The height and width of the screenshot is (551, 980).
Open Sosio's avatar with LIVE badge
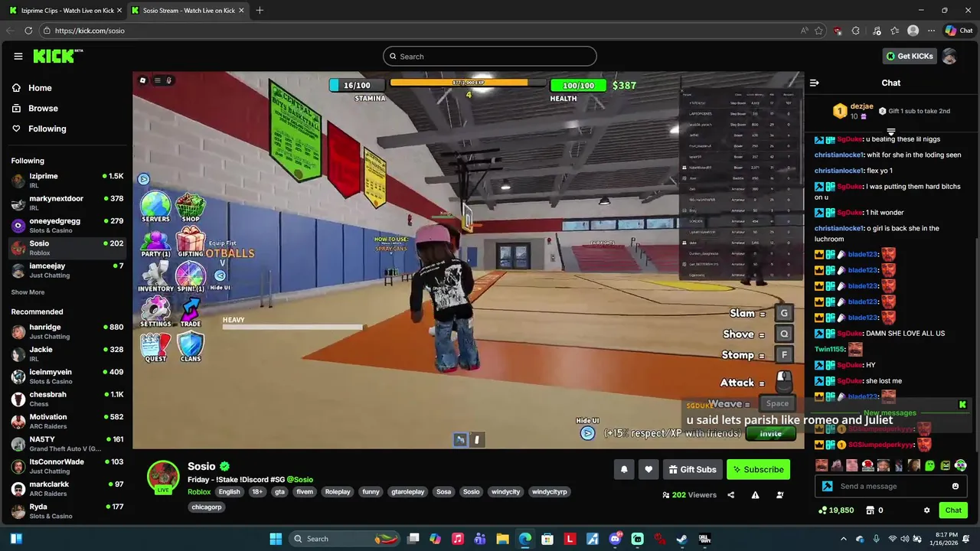tap(163, 477)
